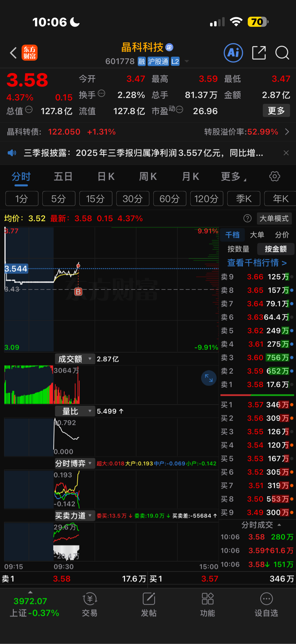Viewport: 296px width, 644px height.
Task: Tap the 10:06 3.59 trade record
Action: (x=257, y=551)
